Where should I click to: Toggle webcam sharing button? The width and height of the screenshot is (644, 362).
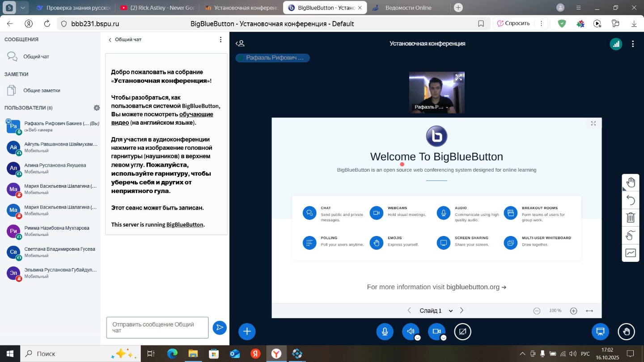point(436,332)
